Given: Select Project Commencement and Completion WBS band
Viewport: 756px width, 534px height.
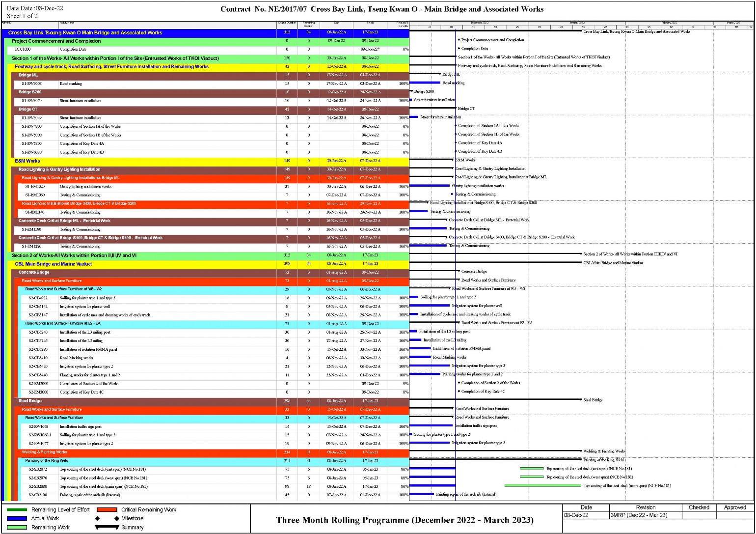Looking at the screenshot, I should click(207, 41).
